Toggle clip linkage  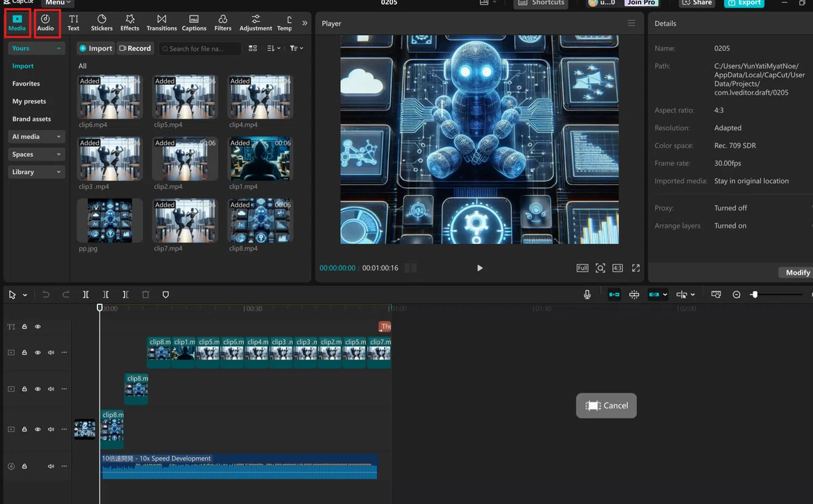point(654,295)
